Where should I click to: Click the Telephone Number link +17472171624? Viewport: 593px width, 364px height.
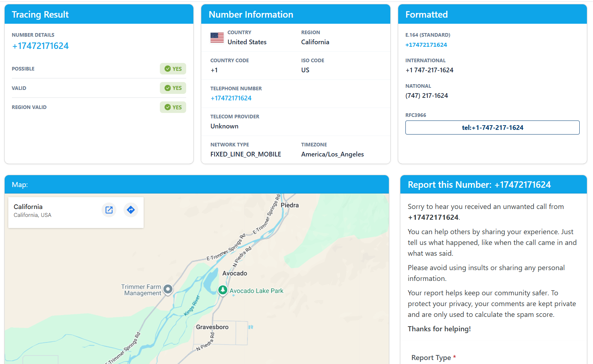tap(231, 98)
